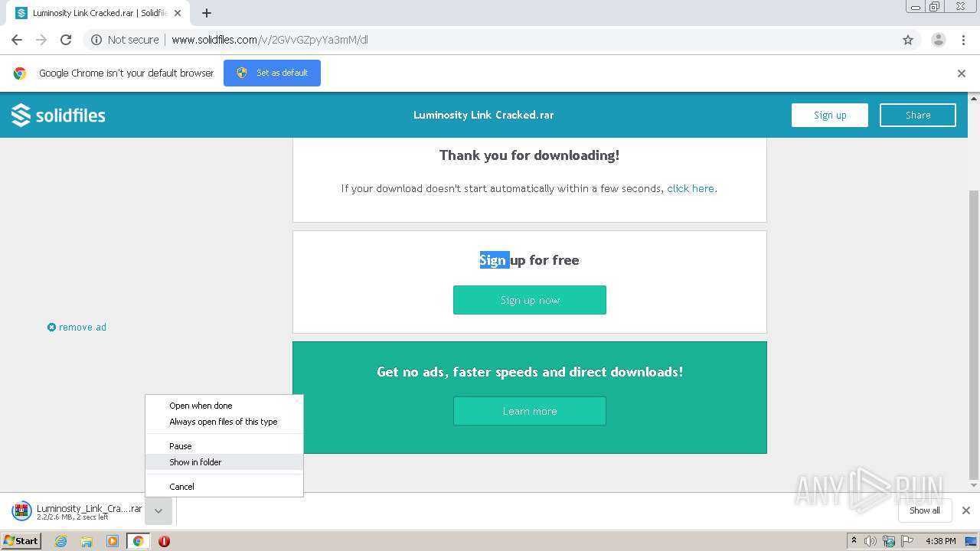Screen dimensions: 980x551
Task: Show all downloads
Action: click(x=925, y=510)
